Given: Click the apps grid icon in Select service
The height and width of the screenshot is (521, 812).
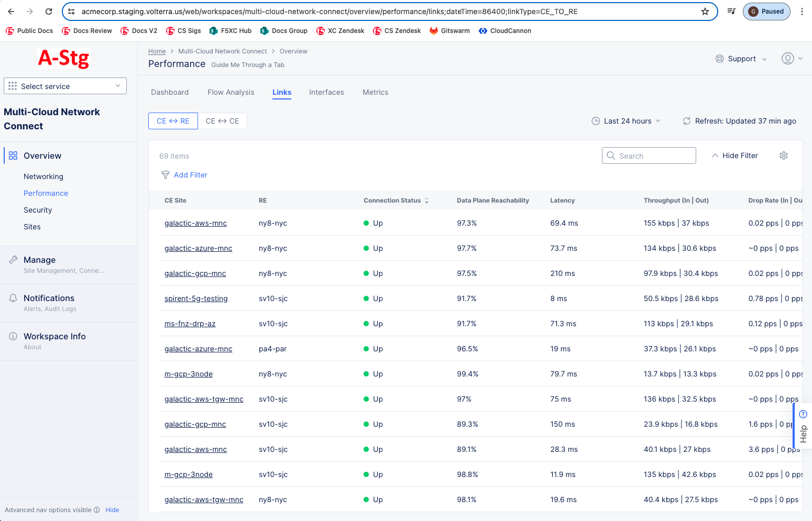Looking at the screenshot, I should click(x=13, y=86).
